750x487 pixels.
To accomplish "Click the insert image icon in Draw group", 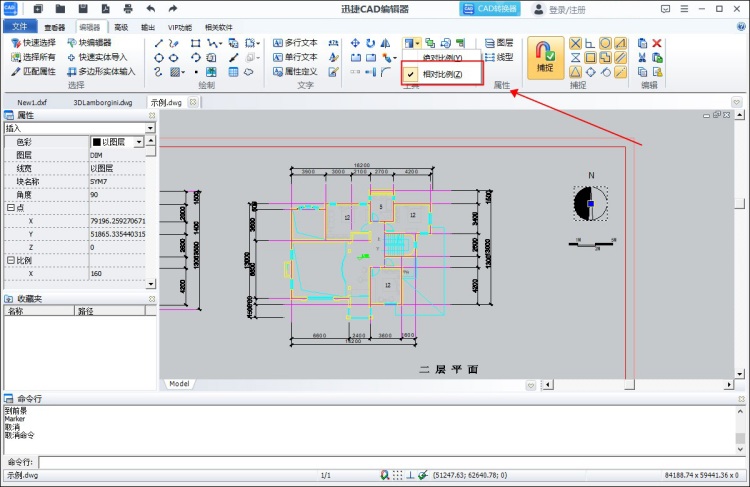I will (211, 72).
